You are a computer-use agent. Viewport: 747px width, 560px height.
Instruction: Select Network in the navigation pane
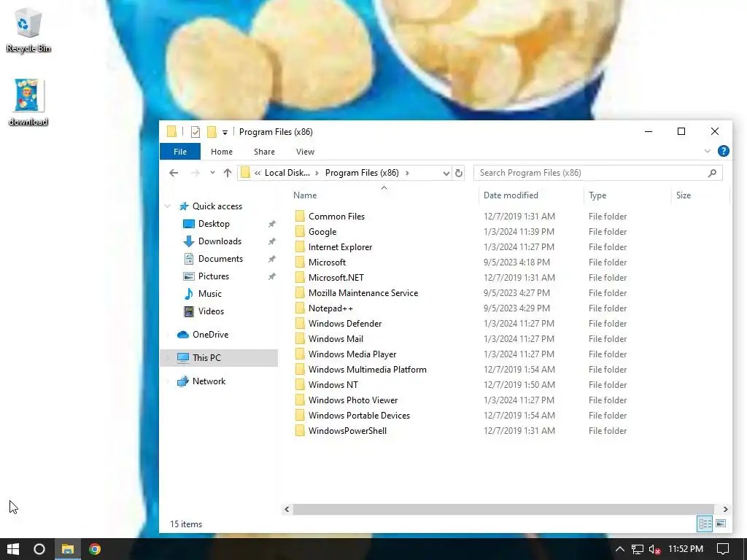coord(209,381)
